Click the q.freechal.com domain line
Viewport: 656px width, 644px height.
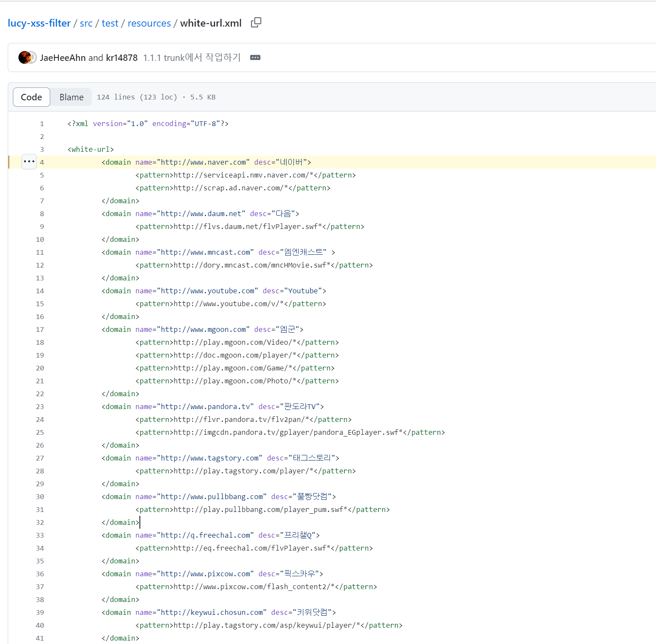[x=211, y=535]
